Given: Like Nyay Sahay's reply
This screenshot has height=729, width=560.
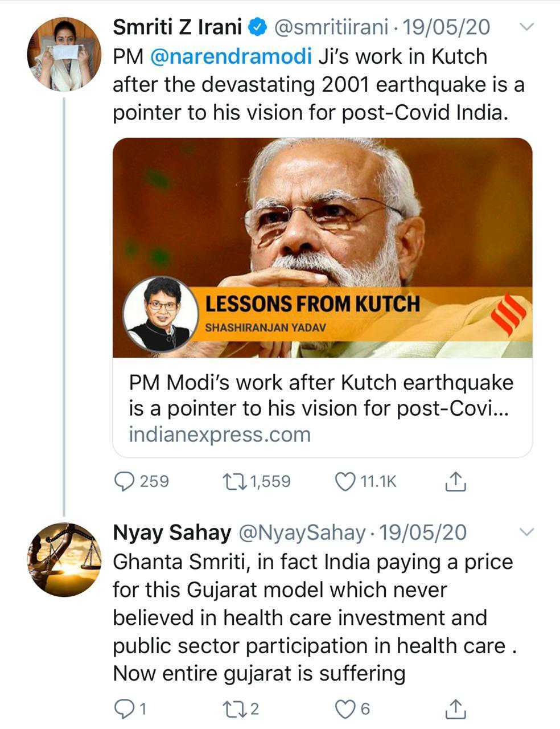Looking at the screenshot, I should click(345, 708).
